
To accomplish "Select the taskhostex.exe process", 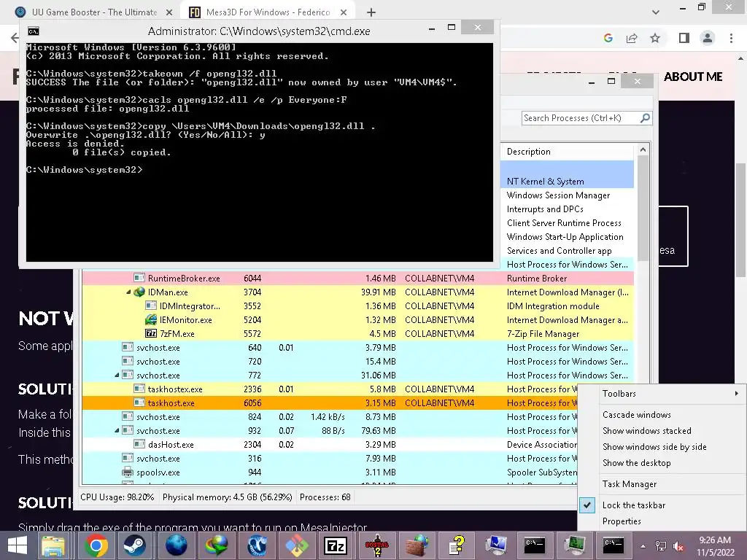I will [330, 389].
